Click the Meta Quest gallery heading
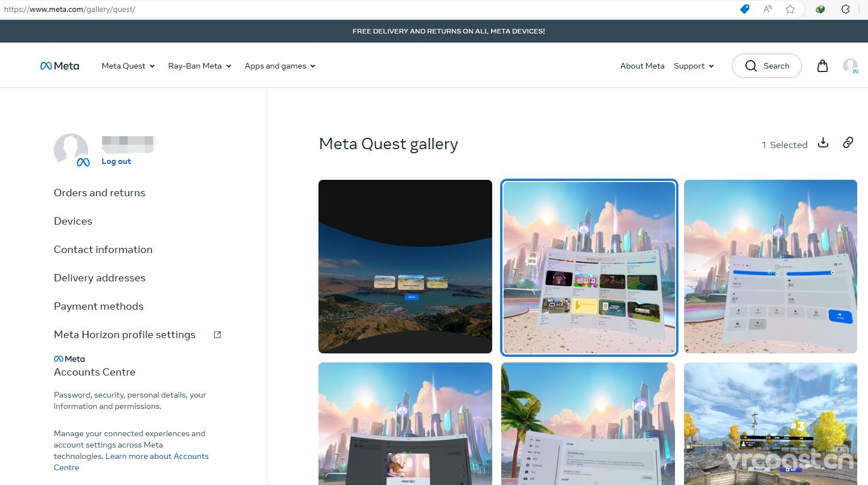Image resolution: width=868 pixels, height=485 pixels. click(389, 144)
